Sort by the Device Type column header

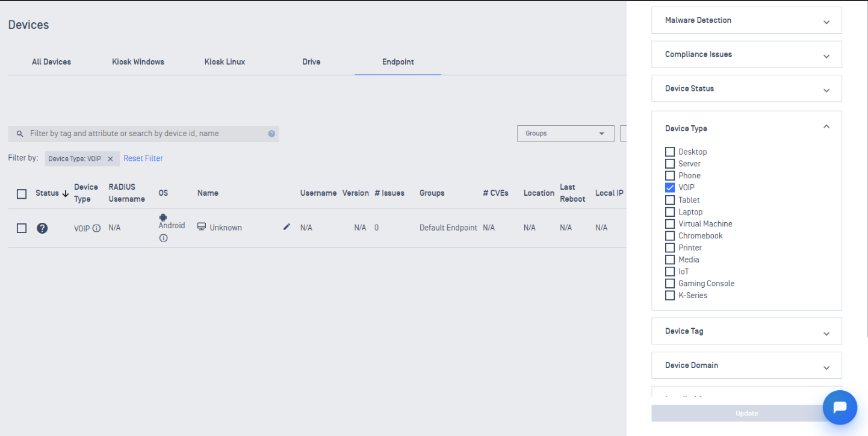coord(86,193)
